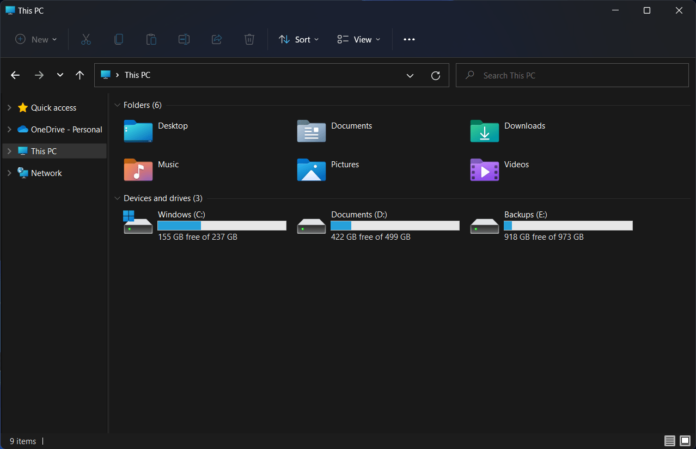Open the See more ellipsis menu
Viewport: 696px width, 449px height.
coord(409,39)
